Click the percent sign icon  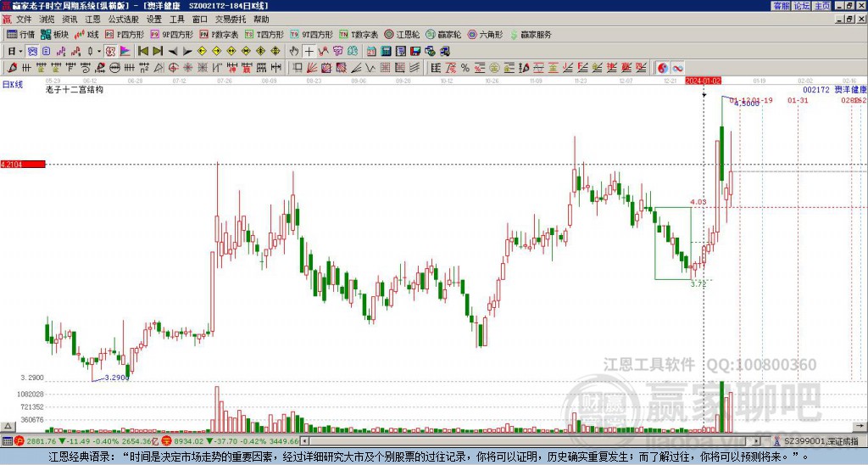465,68
